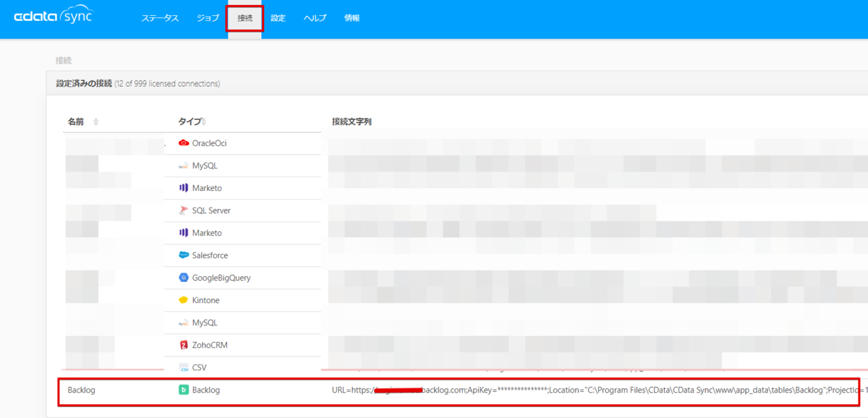
Task: Click the GoogleBigQuery icon
Action: (184, 278)
